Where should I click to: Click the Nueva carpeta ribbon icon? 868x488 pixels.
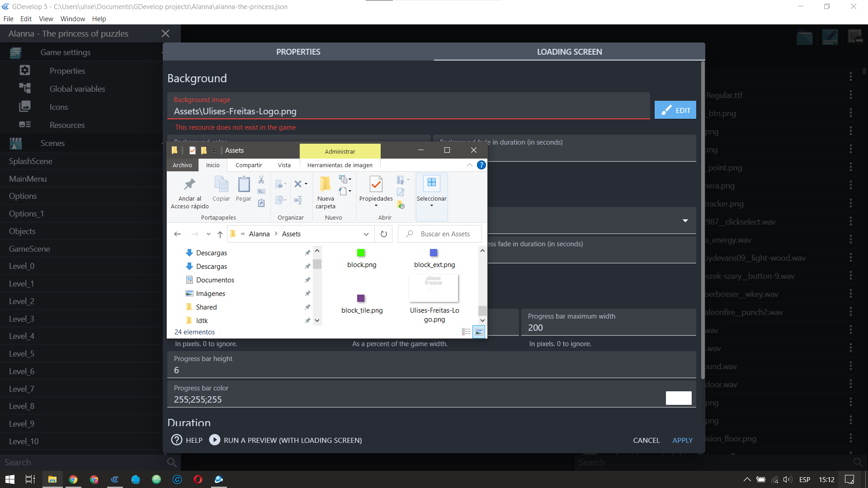[x=325, y=184]
